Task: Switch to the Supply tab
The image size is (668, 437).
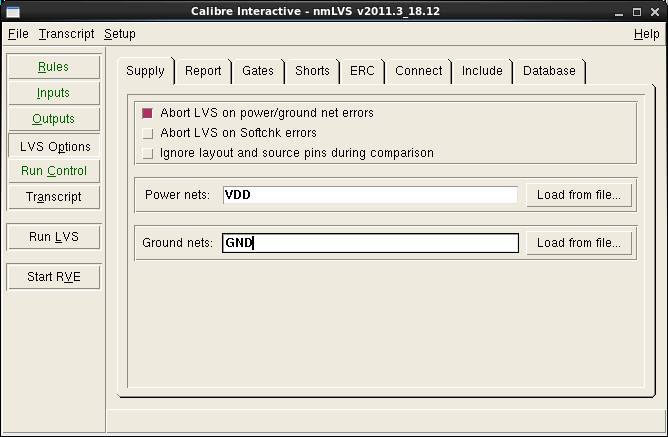Action: (145, 71)
